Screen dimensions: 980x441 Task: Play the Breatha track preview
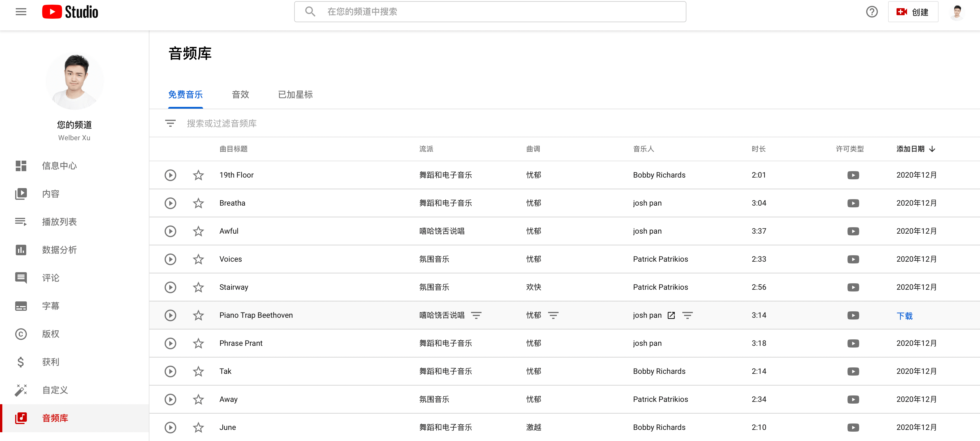point(170,203)
